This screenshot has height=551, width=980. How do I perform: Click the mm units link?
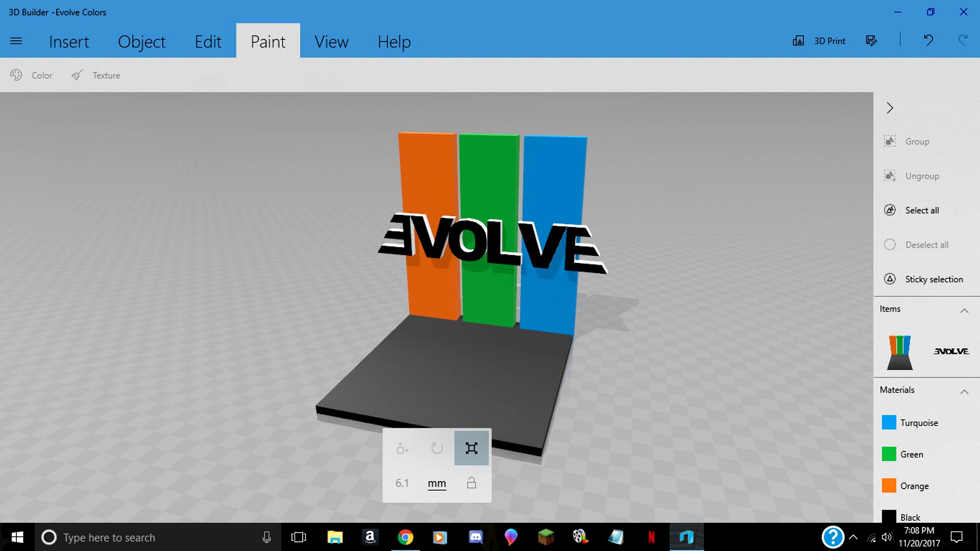pyautogui.click(x=436, y=483)
